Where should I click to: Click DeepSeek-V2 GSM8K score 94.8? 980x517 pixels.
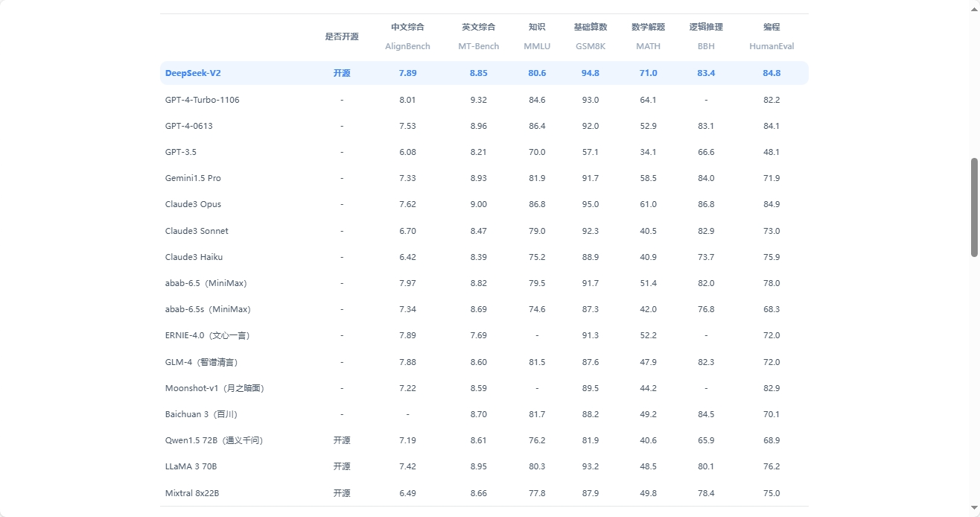coord(591,73)
